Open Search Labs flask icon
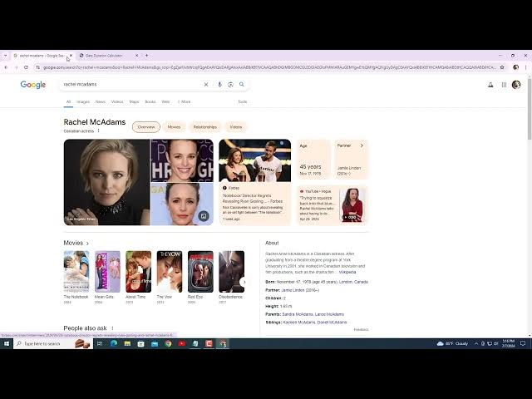The height and width of the screenshot is (399, 532). point(490,85)
